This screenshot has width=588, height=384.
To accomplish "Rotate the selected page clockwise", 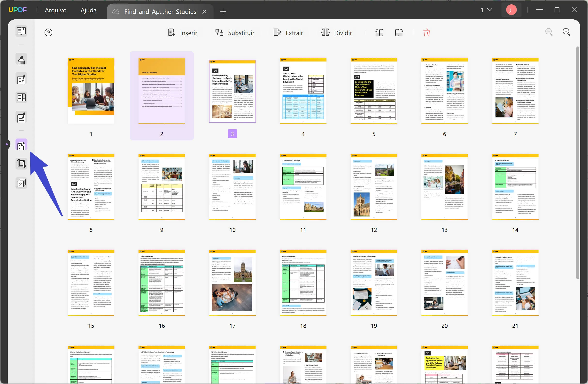I will click(398, 32).
